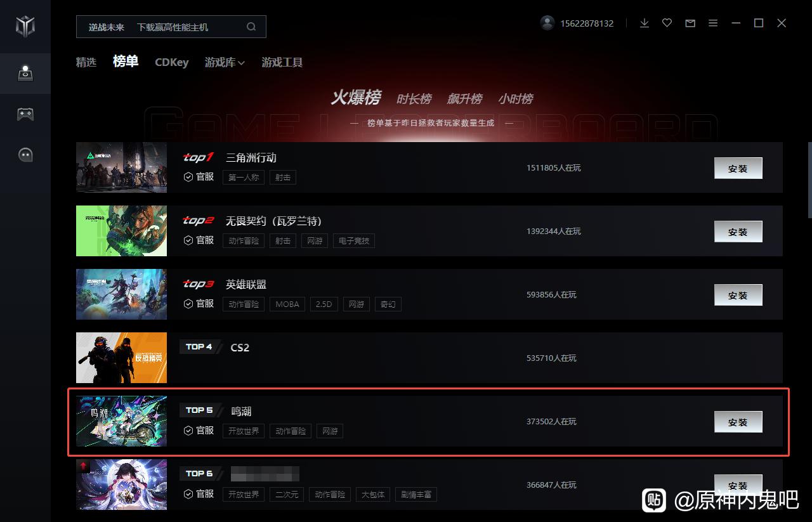Switch to the 飙升榜 ranking tab
Screen dimensions: 812x522
(464, 99)
